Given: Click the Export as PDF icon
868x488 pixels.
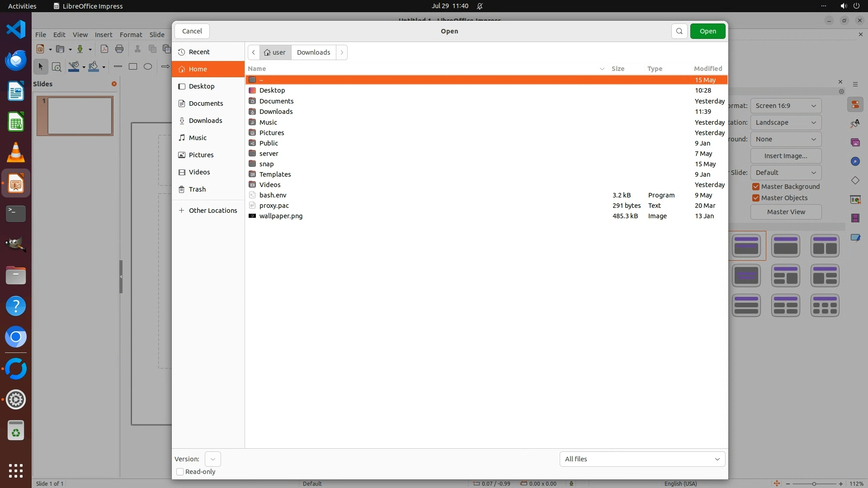Looking at the screenshot, I should pyautogui.click(x=104, y=49).
